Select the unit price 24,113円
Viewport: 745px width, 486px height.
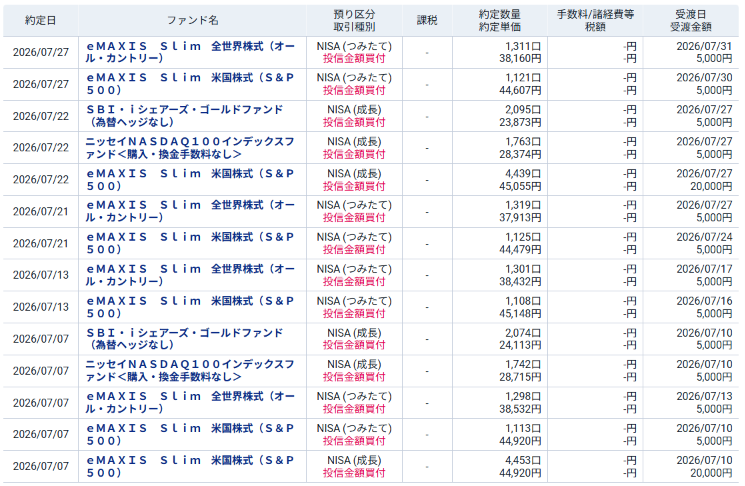pos(520,345)
